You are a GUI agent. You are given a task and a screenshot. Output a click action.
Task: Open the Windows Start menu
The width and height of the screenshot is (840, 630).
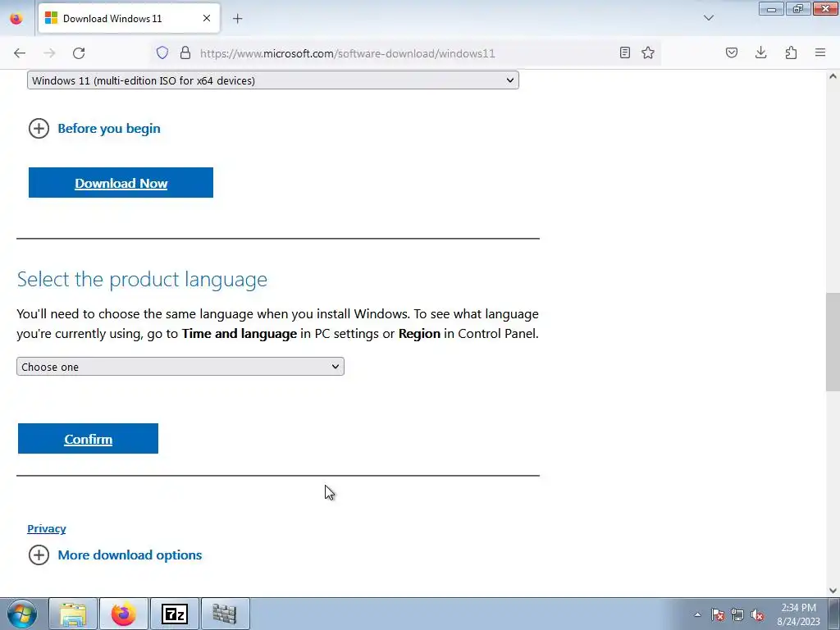click(x=22, y=614)
